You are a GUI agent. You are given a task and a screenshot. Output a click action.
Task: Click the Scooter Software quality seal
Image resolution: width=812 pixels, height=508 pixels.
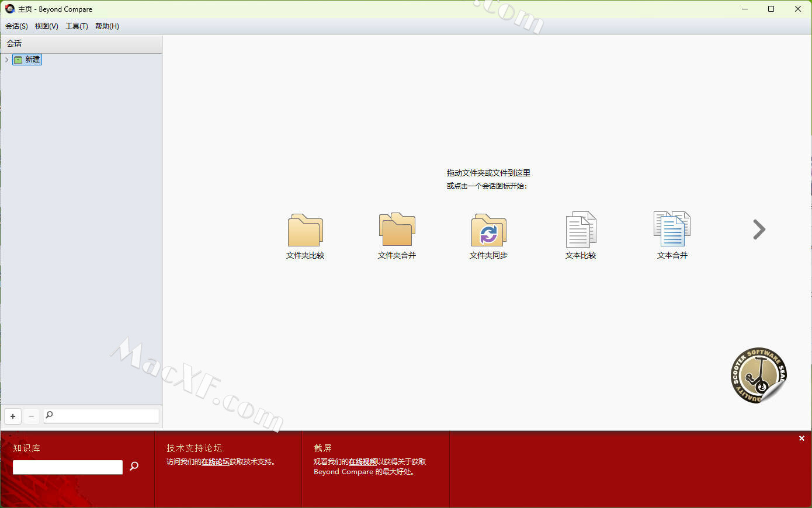759,375
